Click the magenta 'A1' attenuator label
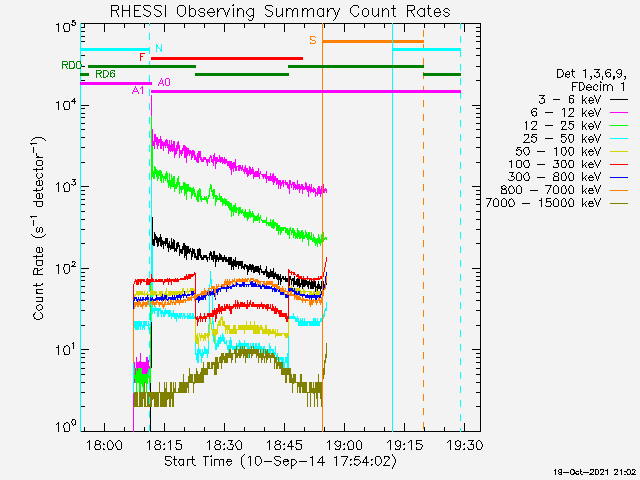The height and width of the screenshot is (480, 640). click(x=138, y=91)
